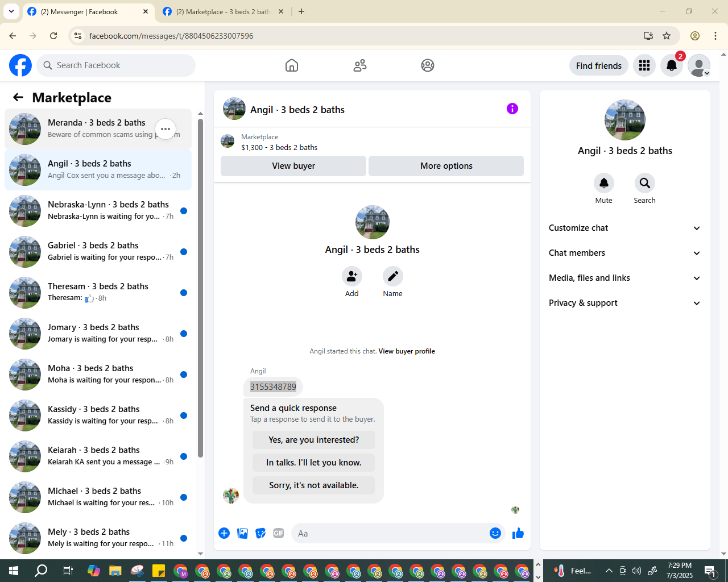Send quick response 'In talks. I'll let you know.'
728x582 pixels.
coord(314,463)
